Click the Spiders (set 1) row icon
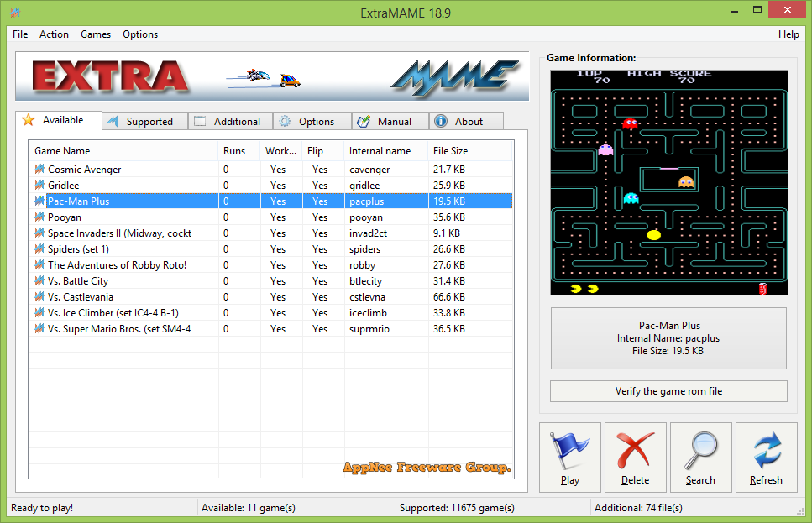Viewport: 812px width, 523px height. (39, 249)
